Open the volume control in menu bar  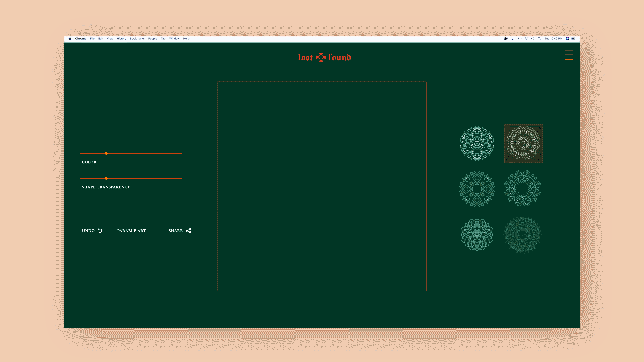(532, 39)
